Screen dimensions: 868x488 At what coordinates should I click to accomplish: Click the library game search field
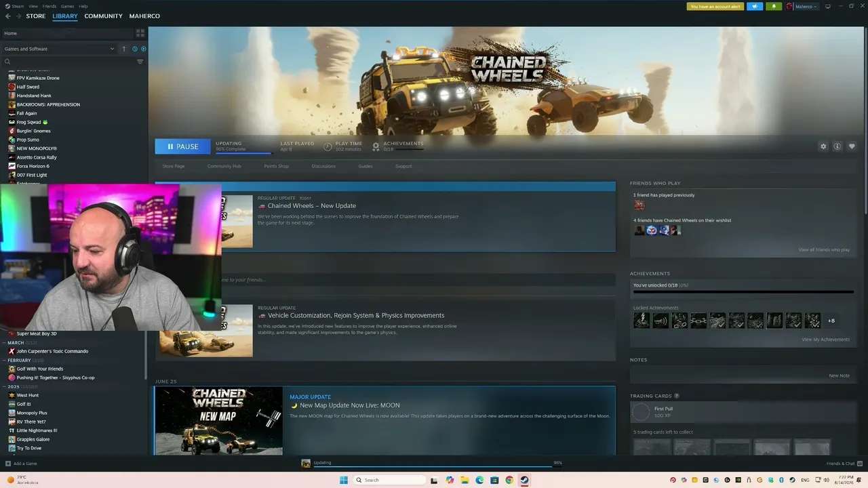point(68,62)
